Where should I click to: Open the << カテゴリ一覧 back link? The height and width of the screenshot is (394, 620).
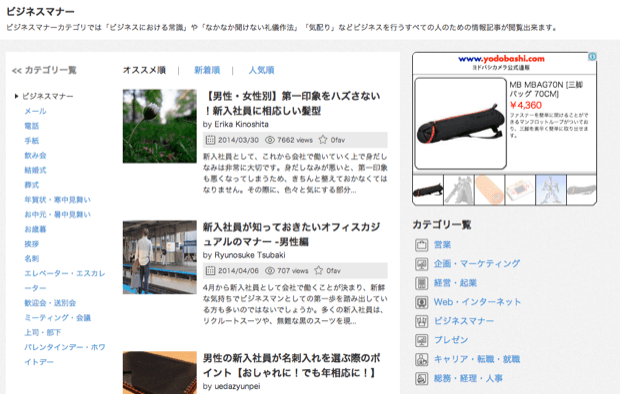coord(44,70)
